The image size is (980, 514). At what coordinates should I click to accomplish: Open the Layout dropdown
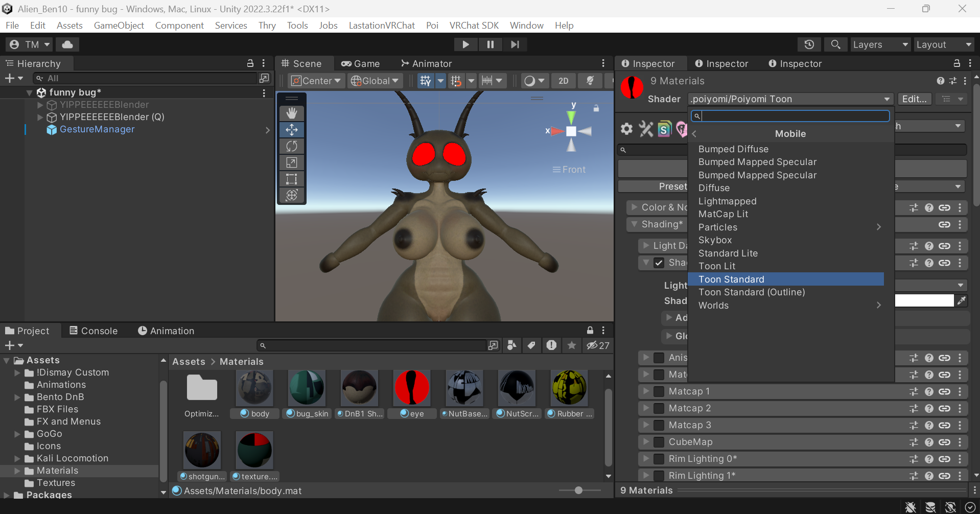pos(943,44)
